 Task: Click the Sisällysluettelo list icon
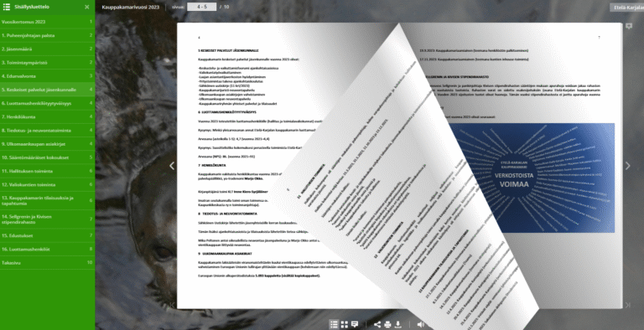[x=7, y=7]
